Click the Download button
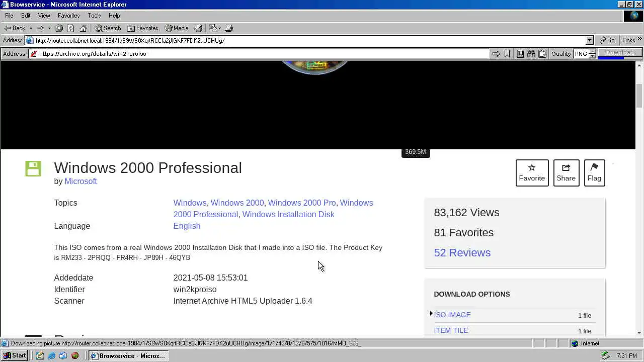 [x=620, y=52]
